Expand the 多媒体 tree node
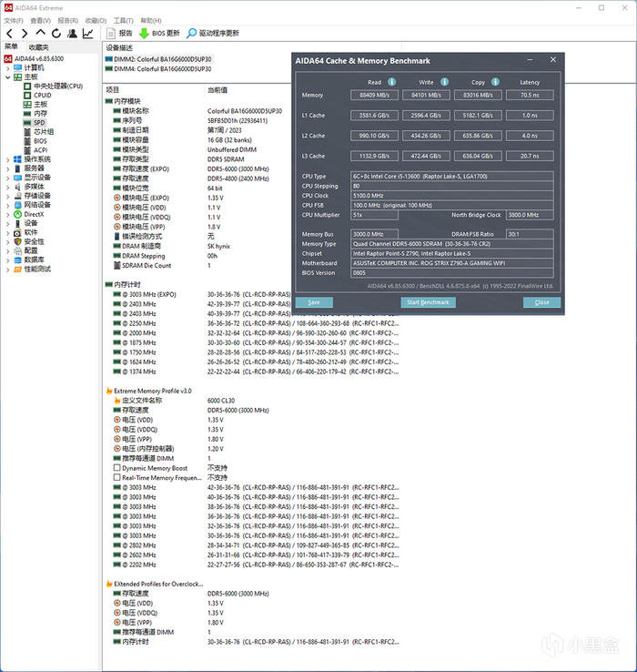 coord(7,187)
